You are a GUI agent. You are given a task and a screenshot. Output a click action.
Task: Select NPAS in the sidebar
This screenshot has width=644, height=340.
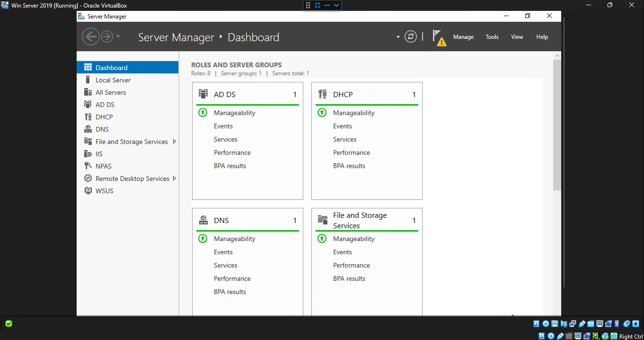click(128, 166)
